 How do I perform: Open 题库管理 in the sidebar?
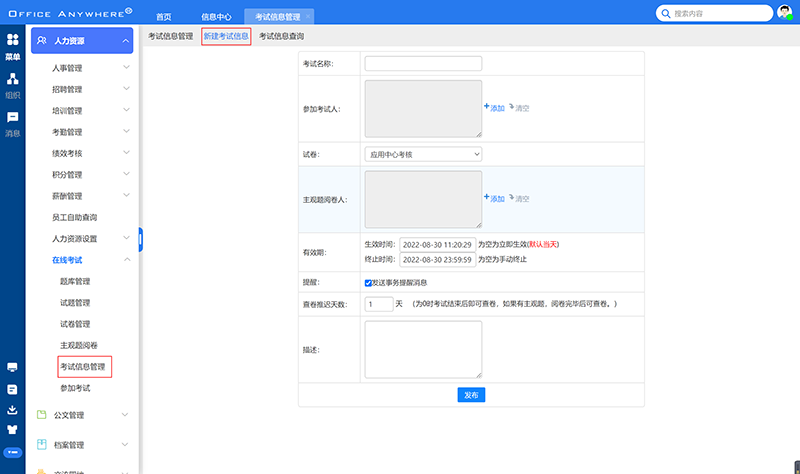tap(75, 281)
